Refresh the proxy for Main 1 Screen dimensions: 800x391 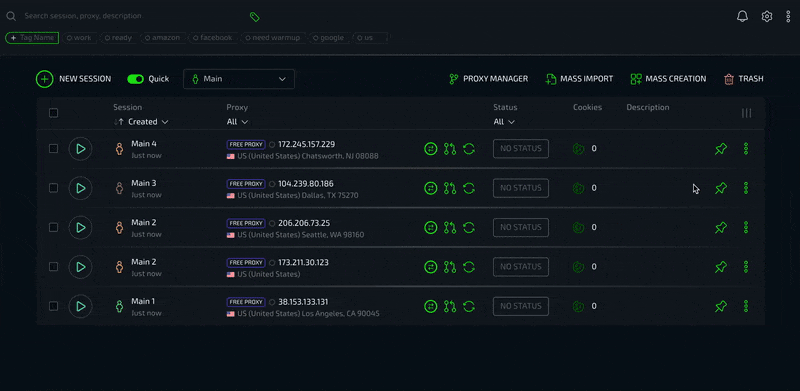[x=469, y=306]
